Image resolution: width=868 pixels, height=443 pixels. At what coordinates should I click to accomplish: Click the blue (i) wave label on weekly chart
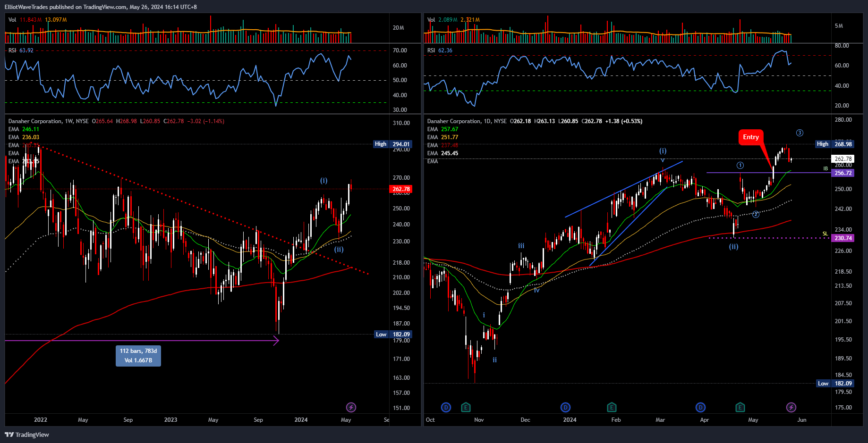coord(323,181)
